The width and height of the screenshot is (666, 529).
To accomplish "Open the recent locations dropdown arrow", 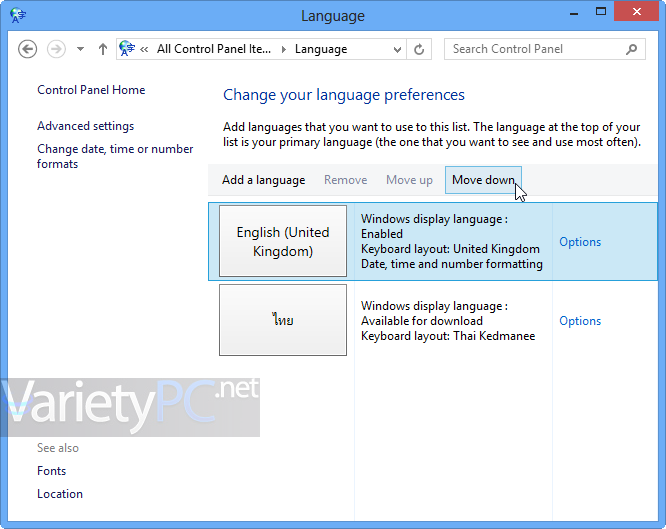I will pyautogui.click(x=80, y=49).
